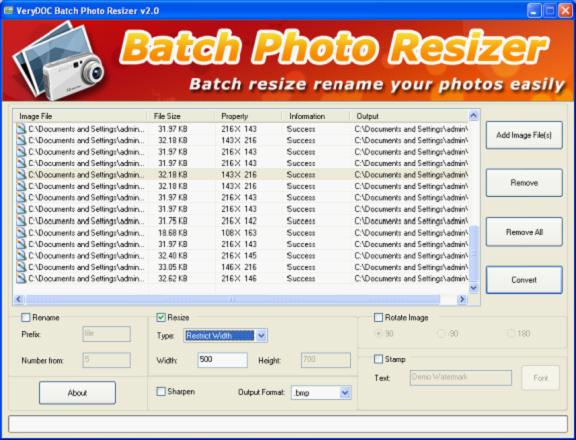
Task: Click the list's vertical scroll up arrow
Action: (x=474, y=116)
